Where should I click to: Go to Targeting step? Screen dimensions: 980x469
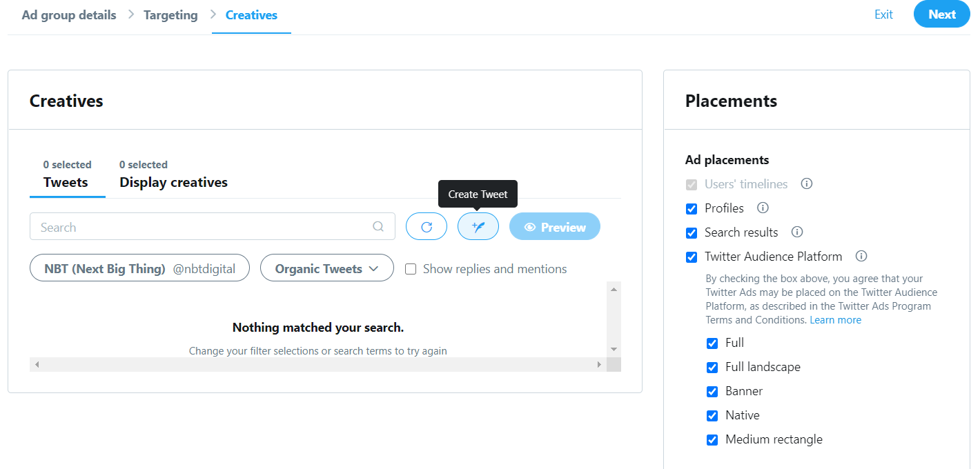(170, 14)
